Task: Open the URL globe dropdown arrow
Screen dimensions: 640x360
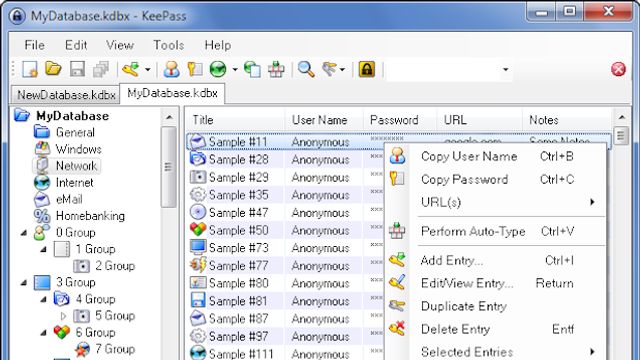Action: (x=235, y=70)
